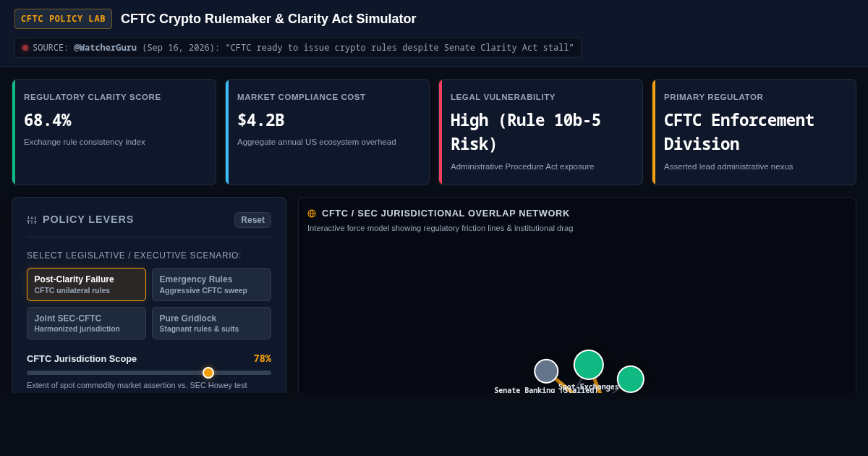Click the 78% jurisdiction scope value

pos(263,358)
